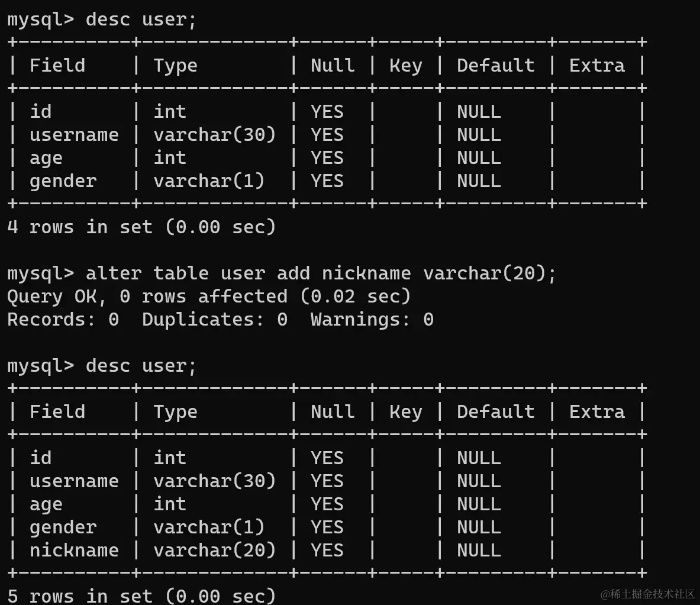Click the "5 rows in set" result line
The width and height of the screenshot is (700, 605).
[141, 595]
